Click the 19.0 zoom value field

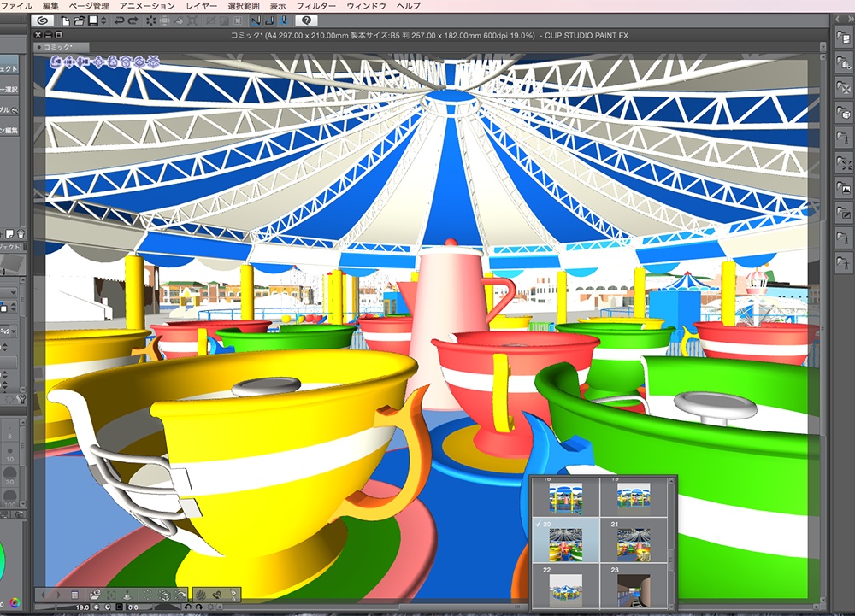point(82,607)
